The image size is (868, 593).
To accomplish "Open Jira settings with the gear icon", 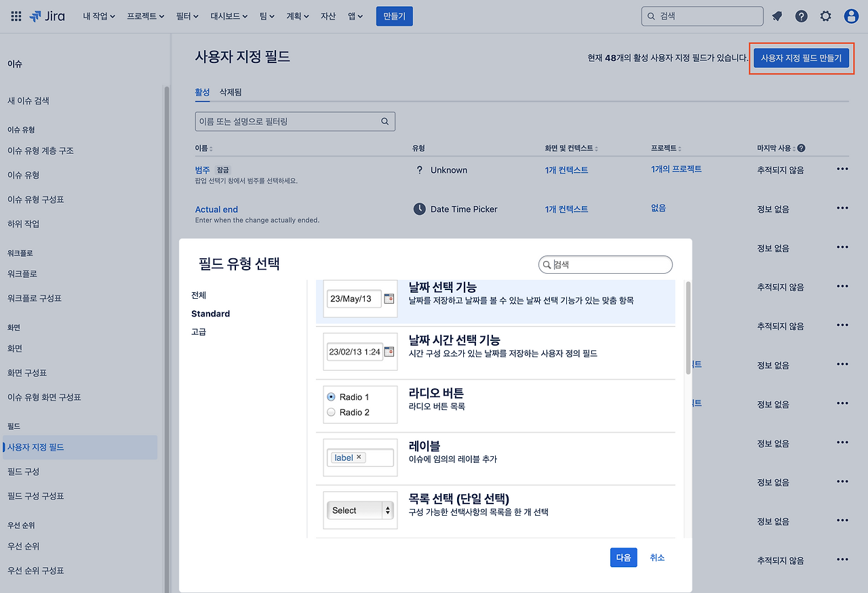I will [826, 16].
